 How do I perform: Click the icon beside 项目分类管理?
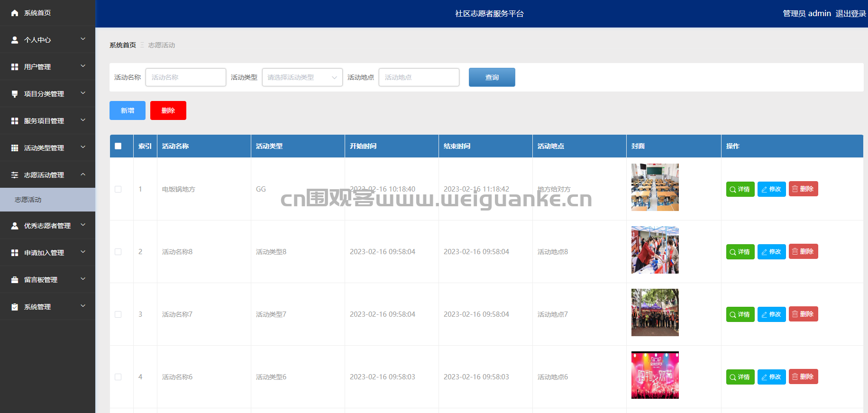pos(15,94)
